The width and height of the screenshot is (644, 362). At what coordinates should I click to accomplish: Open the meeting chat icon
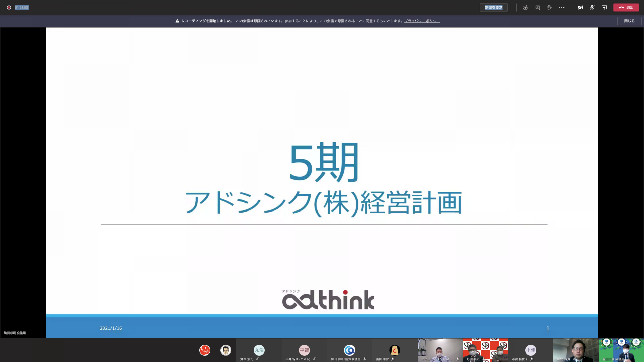(538, 7)
